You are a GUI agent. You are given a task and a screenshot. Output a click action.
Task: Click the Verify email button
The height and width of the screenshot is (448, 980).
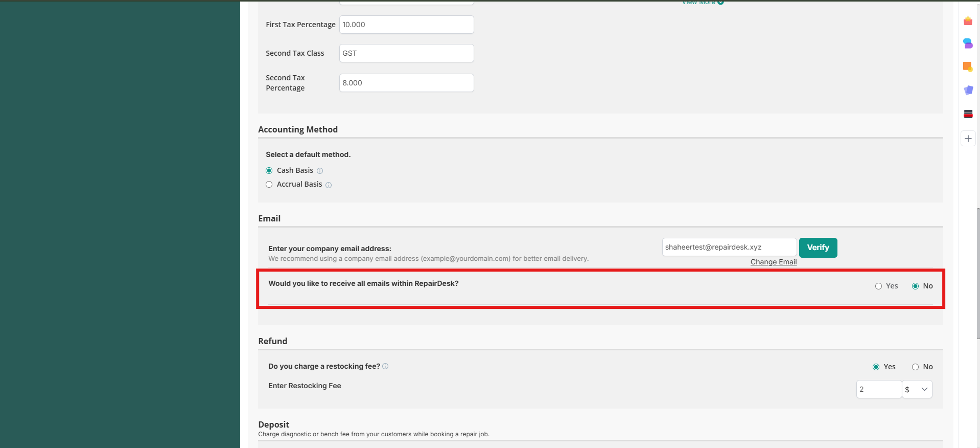[x=818, y=248]
